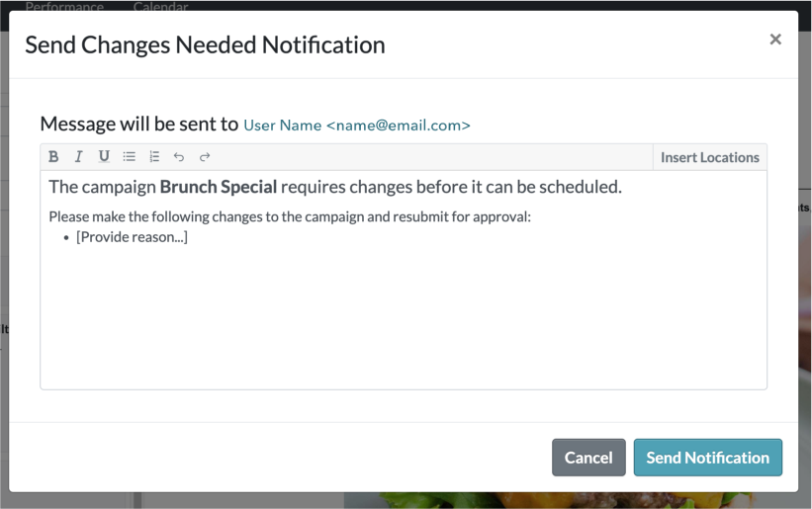Close the notification dialog with X

coord(775,40)
